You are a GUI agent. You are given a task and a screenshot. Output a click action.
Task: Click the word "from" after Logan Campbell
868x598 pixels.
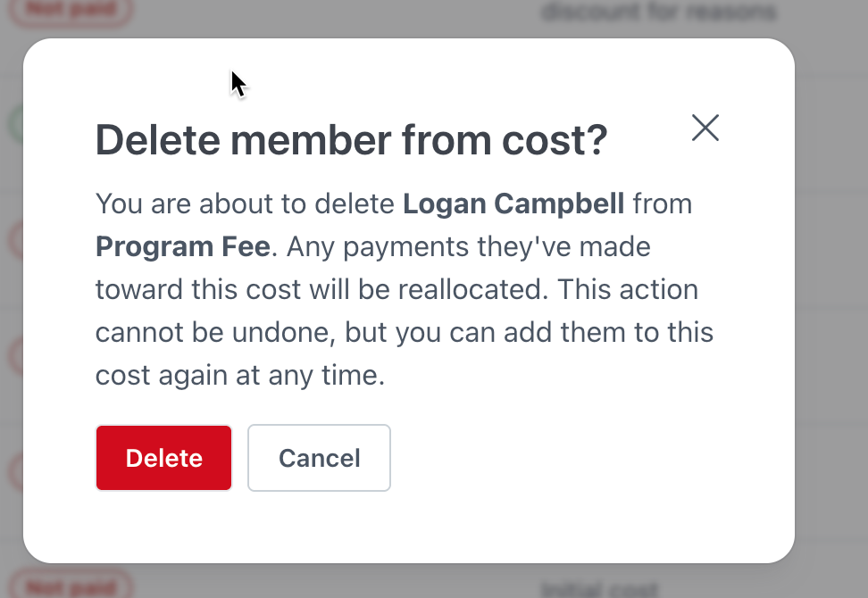(x=663, y=204)
